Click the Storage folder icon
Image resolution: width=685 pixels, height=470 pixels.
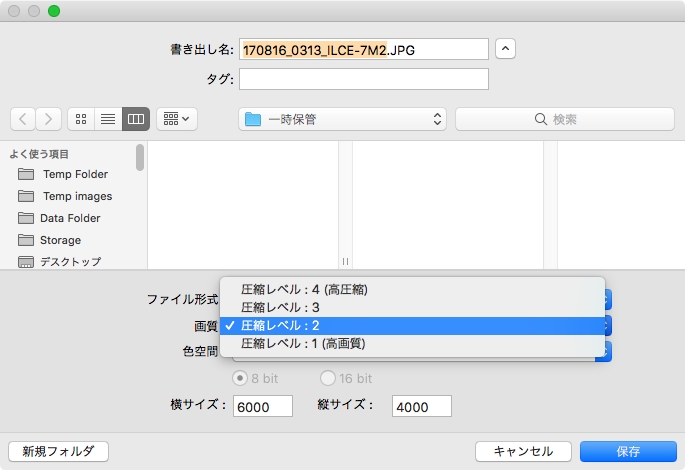coord(26,240)
